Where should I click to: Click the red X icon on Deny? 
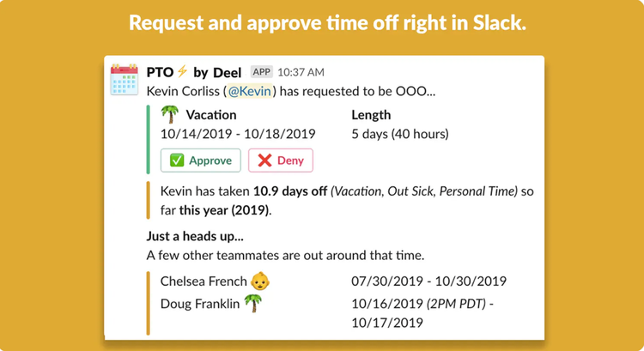click(x=265, y=160)
